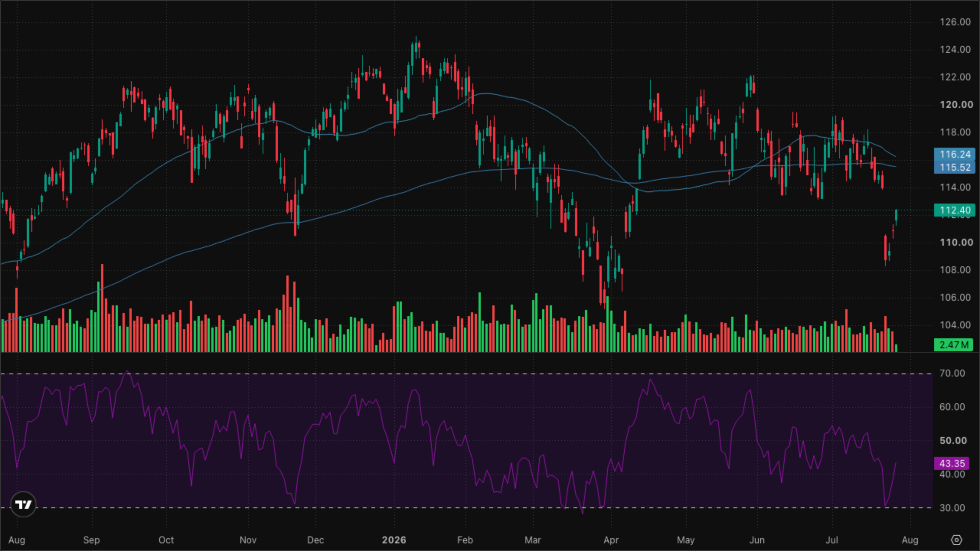Click the latest green candlestick near 112.40

tap(896, 216)
